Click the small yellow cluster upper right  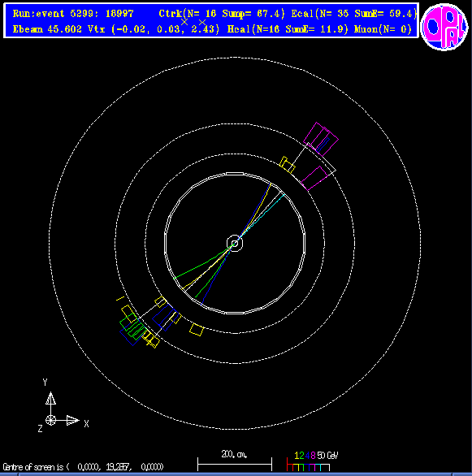coord(287,165)
